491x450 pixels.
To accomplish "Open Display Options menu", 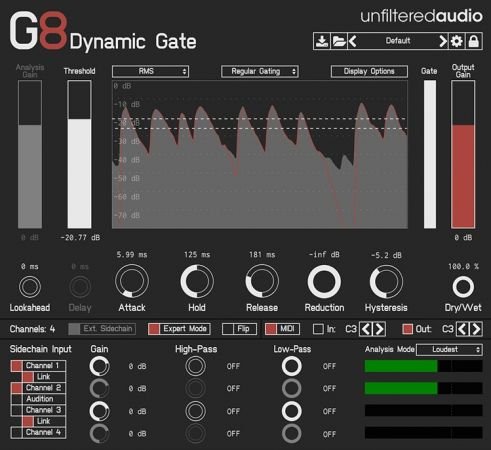I will click(369, 71).
